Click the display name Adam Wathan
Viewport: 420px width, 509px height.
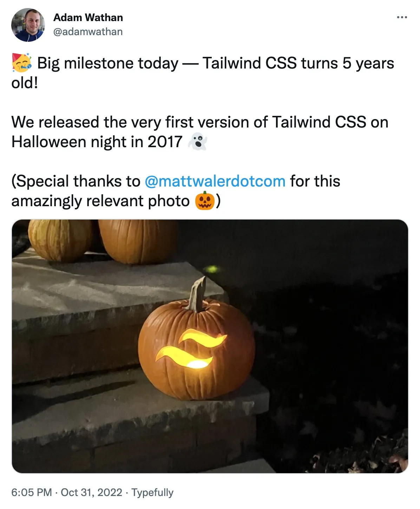coord(88,18)
